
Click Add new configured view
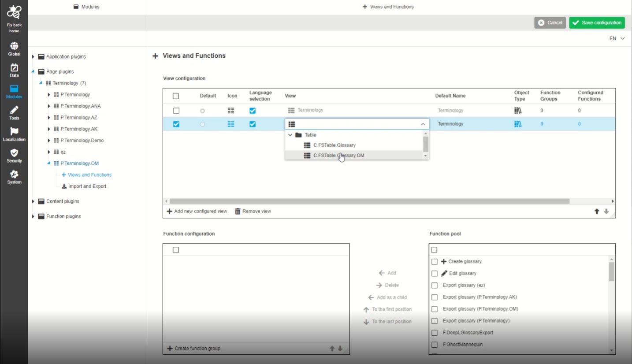pos(197,212)
